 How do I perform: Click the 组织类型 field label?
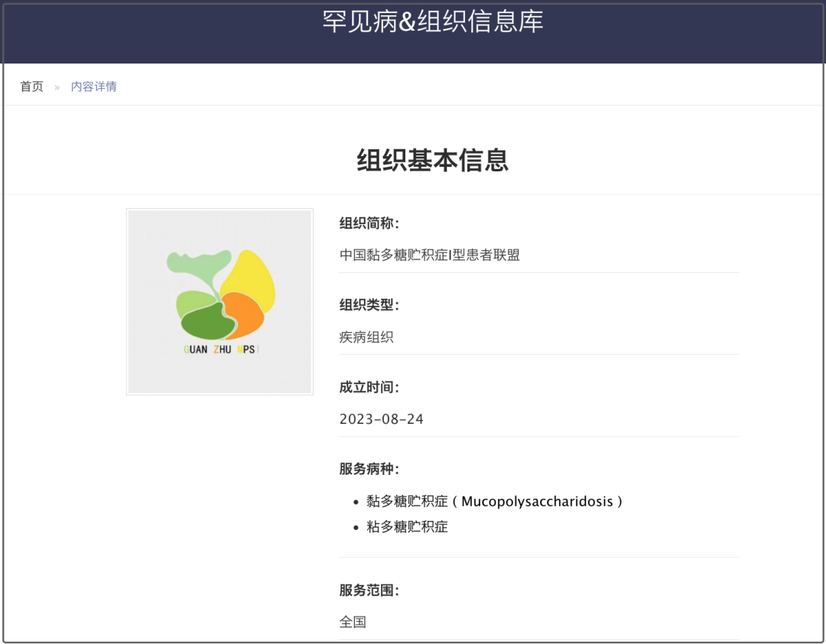(369, 305)
